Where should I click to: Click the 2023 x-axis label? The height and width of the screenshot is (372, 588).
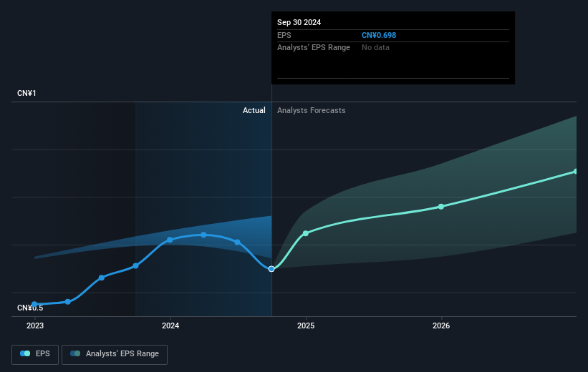pyautogui.click(x=35, y=326)
